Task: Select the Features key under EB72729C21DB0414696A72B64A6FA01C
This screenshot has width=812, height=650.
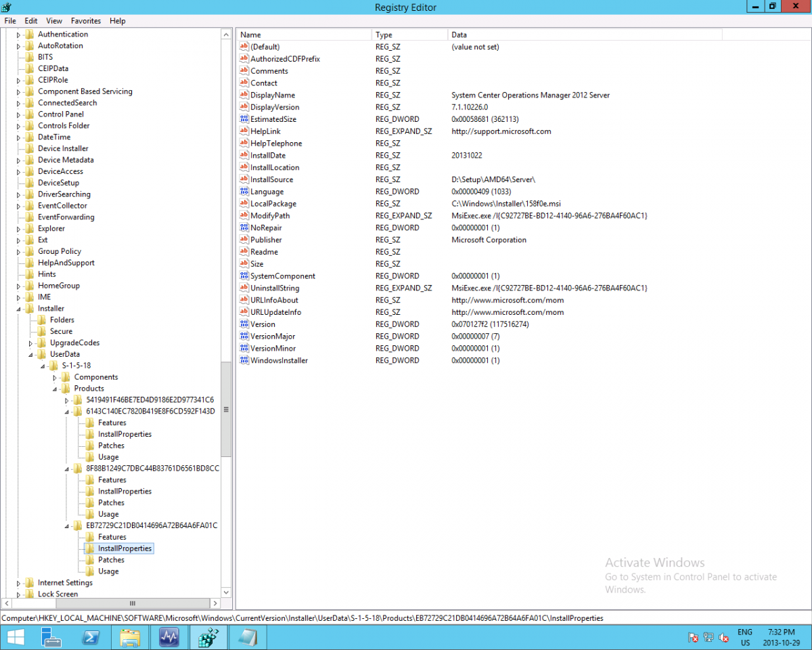Action: click(x=112, y=537)
